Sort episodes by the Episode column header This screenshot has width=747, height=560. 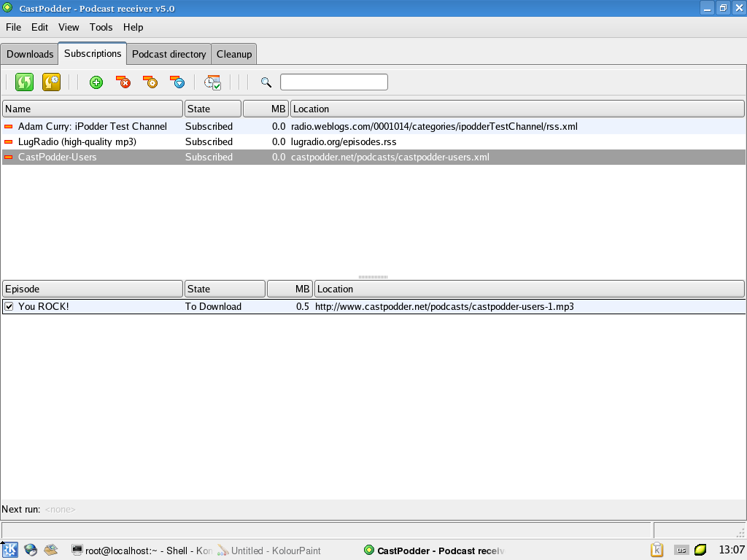(x=93, y=289)
